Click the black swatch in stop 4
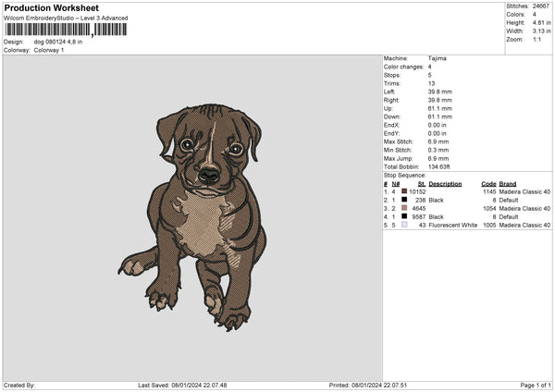 pyautogui.click(x=404, y=216)
